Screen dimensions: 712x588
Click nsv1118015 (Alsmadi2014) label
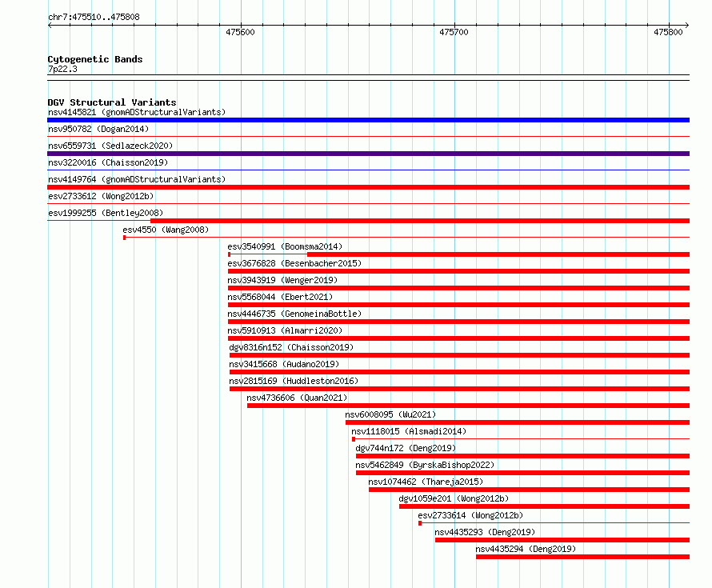pyautogui.click(x=409, y=431)
